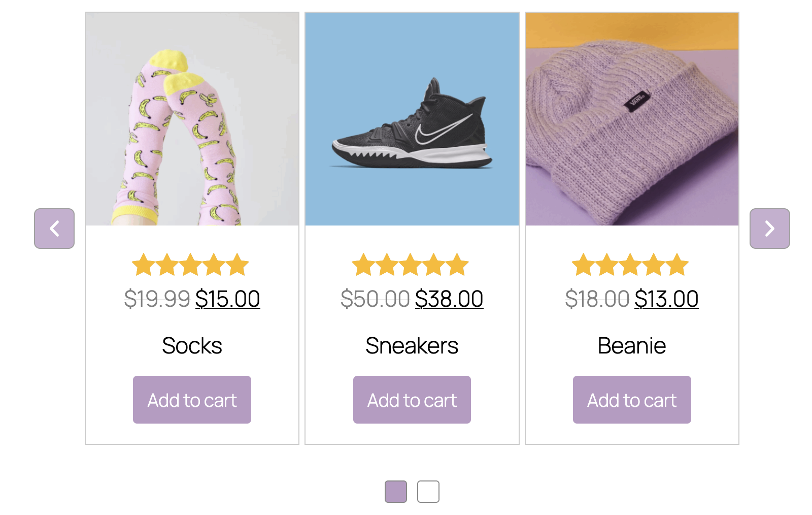Image resolution: width=812 pixels, height=515 pixels.
Task: Click the Beanie product title
Action: pyautogui.click(x=632, y=346)
